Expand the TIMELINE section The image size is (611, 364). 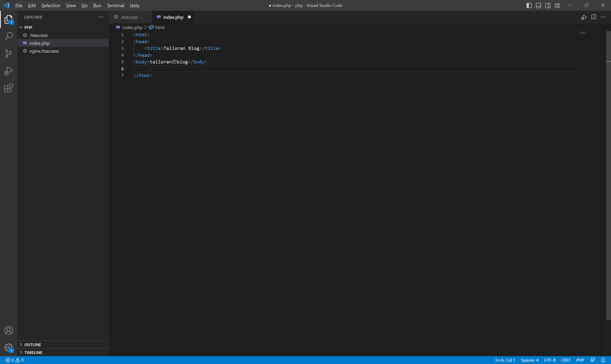pyautogui.click(x=33, y=353)
